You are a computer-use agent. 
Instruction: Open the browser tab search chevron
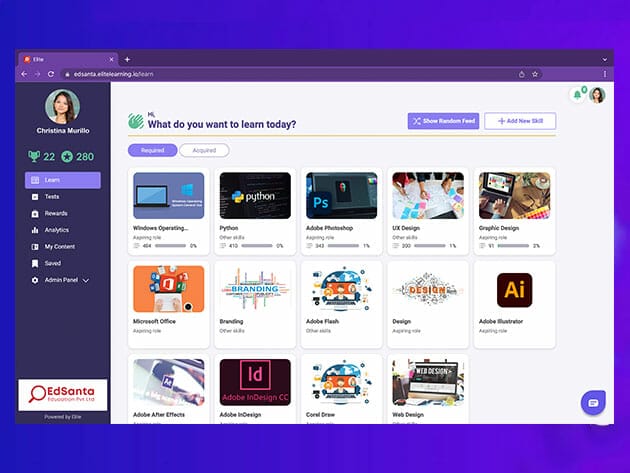point(603,59)
